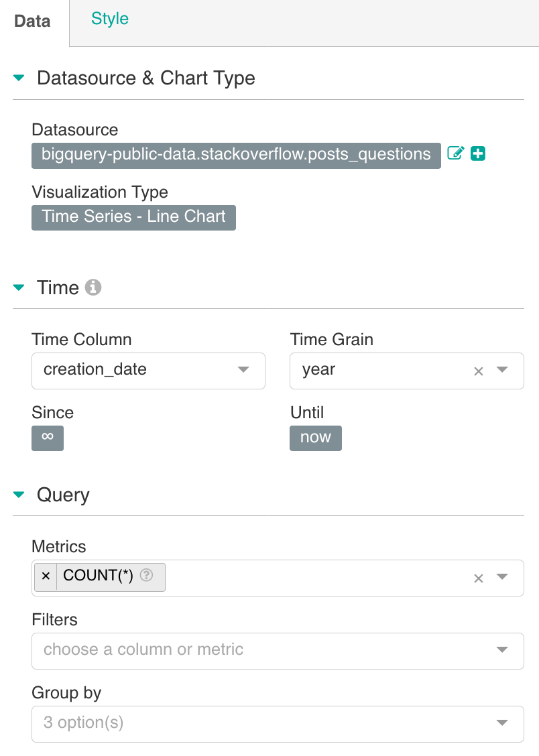
Task: Remove the COUNT(*) metric with its x
Action: pyautogui.click(x=46, y=576)
